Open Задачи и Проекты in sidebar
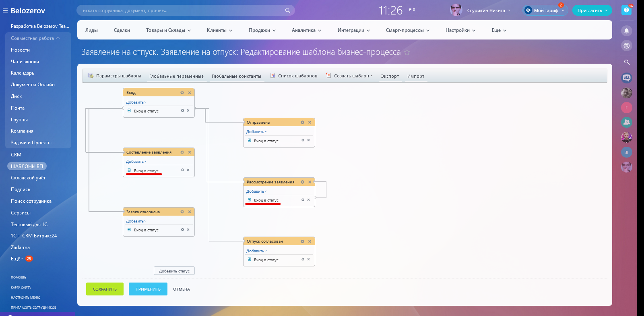This screenshot has height=316, width=644. 31,143
